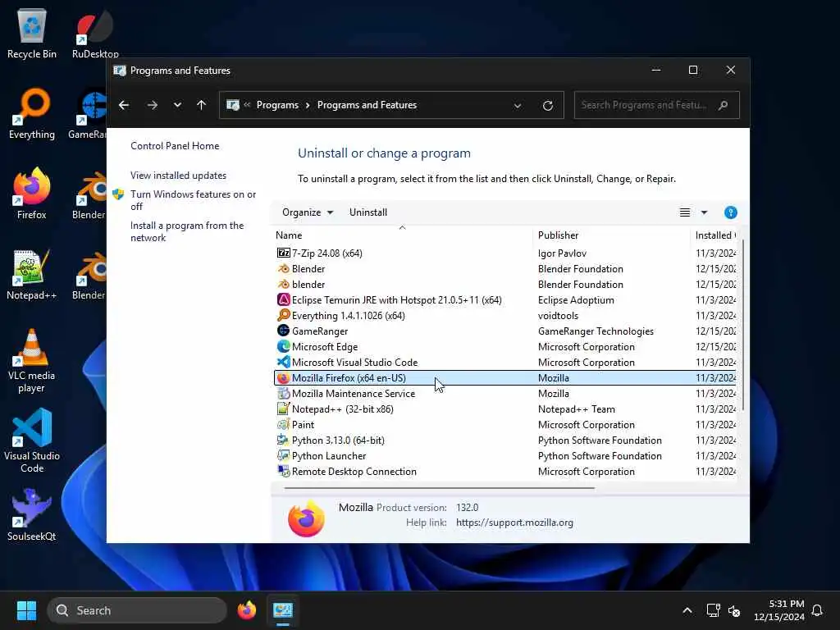Click the SoulseekQt desktop shortcut
This screenshot has height=630, width=840.
tap(32, 515)
